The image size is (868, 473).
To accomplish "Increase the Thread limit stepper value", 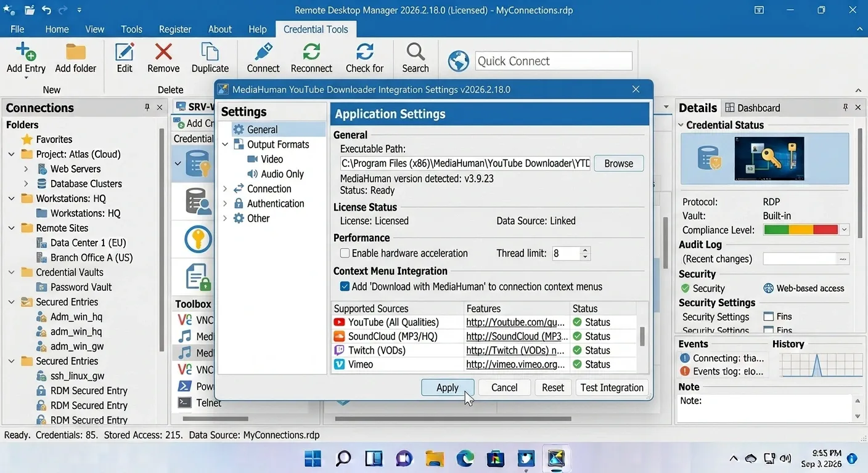I will coord(586,249).
